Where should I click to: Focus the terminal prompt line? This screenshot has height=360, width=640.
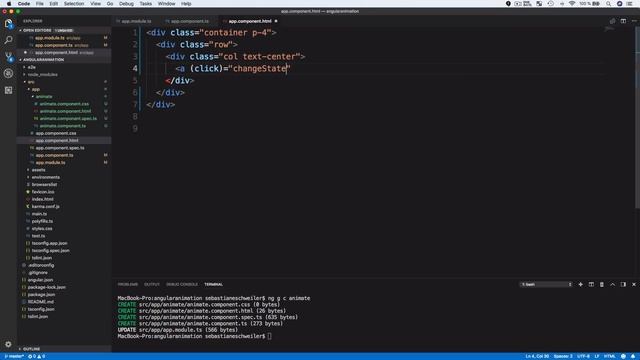point(194,336)
